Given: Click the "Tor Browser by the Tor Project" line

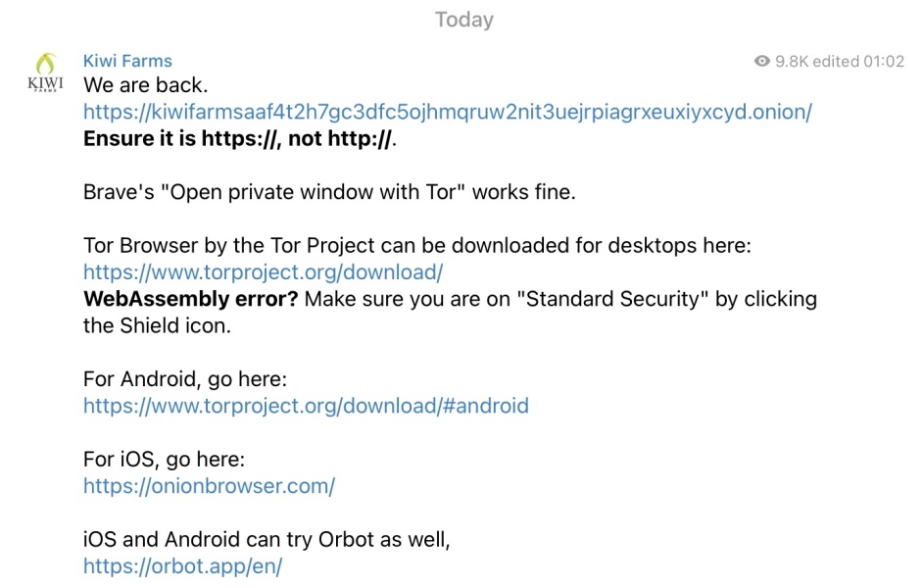Looking at the screenshot, I should point(416,246).
